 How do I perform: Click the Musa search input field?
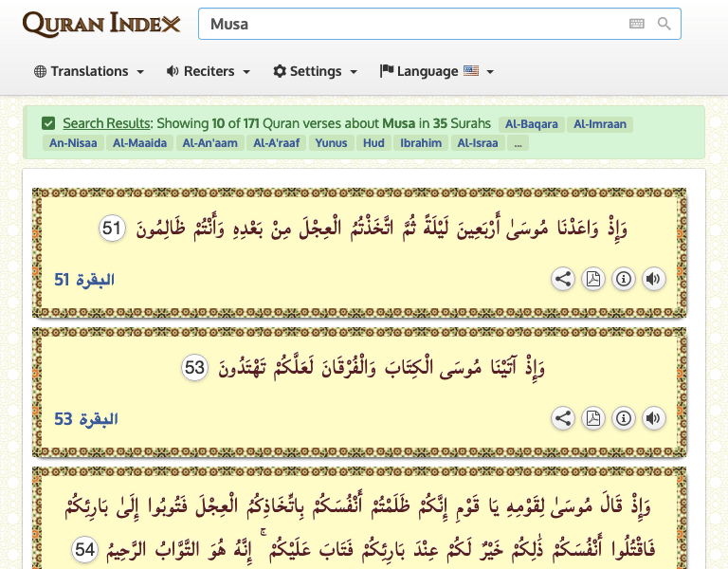439,24
